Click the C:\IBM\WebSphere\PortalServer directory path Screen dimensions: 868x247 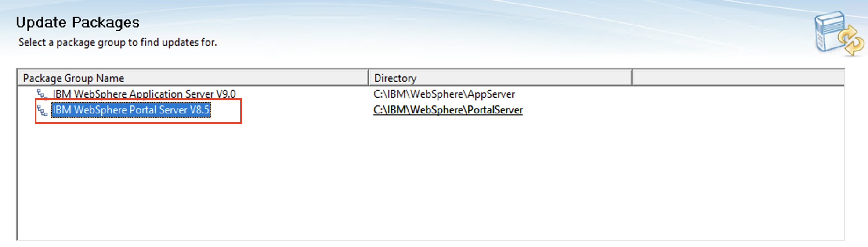click(x=448, y=110)
